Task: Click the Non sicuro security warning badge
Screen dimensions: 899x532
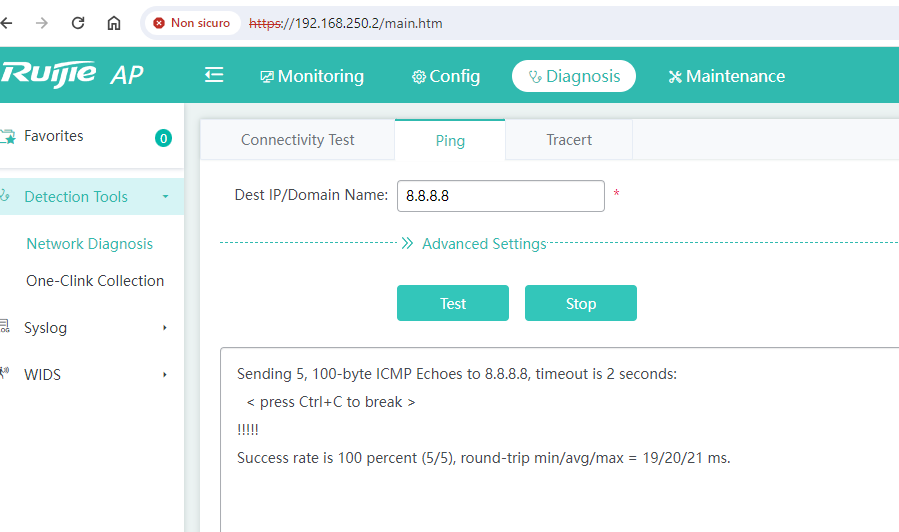Action: 192,23
